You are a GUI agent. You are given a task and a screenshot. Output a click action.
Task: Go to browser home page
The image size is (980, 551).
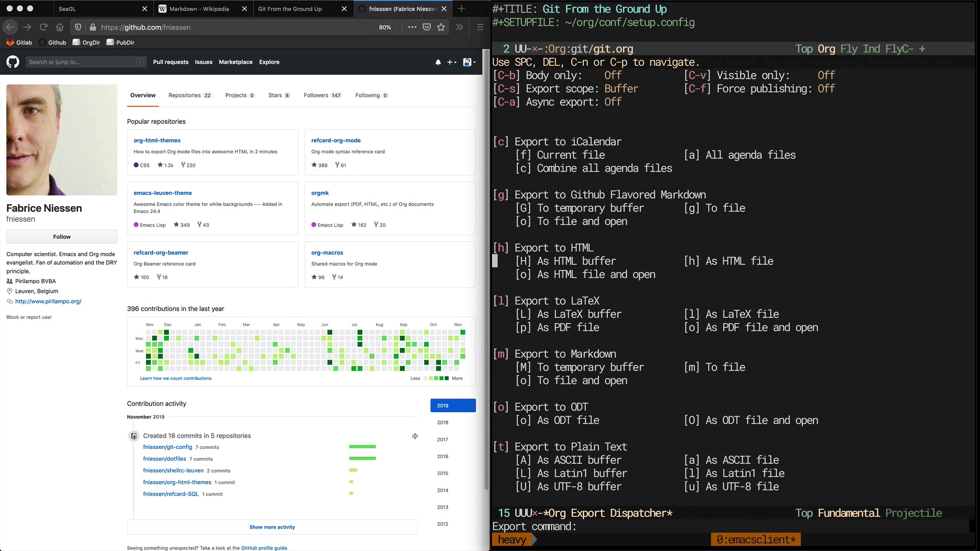pos(60,27)
